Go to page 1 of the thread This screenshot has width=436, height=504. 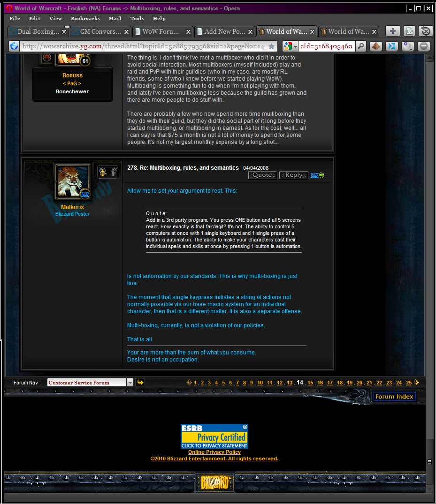(195, 383)
